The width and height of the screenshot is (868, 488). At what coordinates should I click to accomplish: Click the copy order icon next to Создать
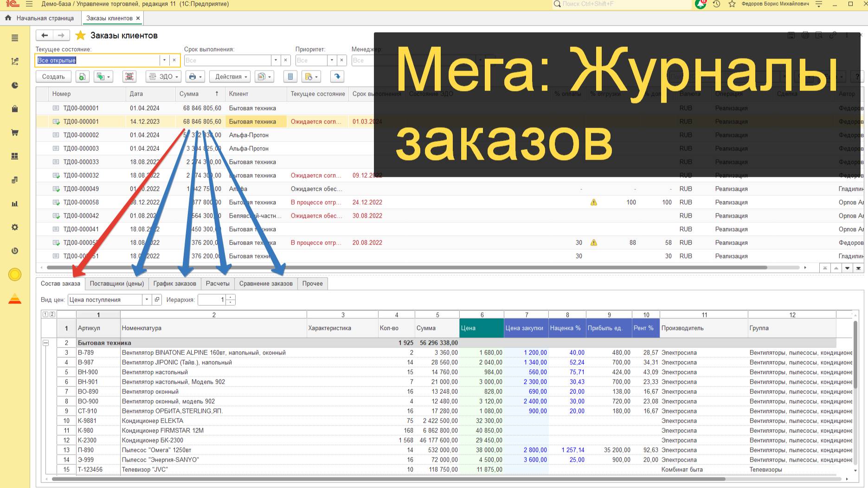[82, 77]
